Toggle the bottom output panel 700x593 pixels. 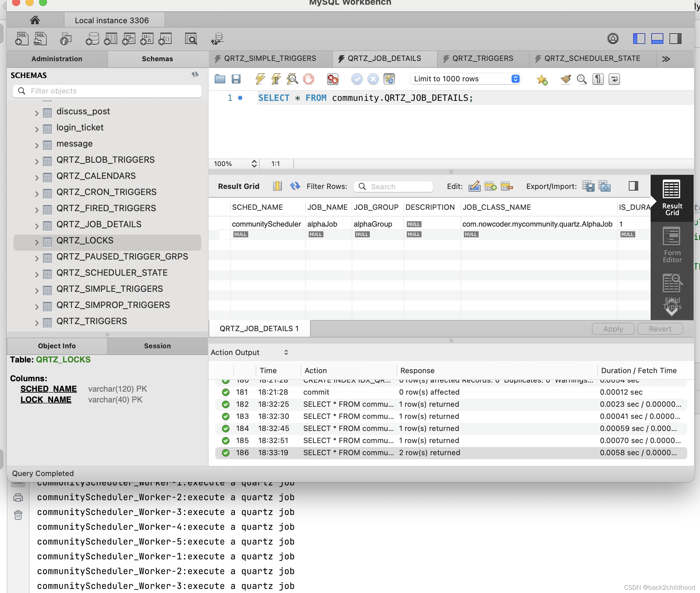click(x=657, y=39)
